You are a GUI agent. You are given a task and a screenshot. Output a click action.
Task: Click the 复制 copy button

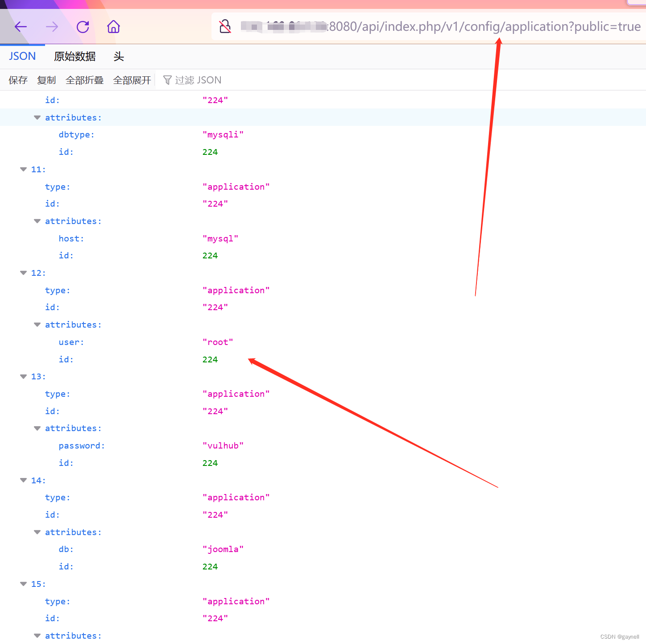coord(46,80)
